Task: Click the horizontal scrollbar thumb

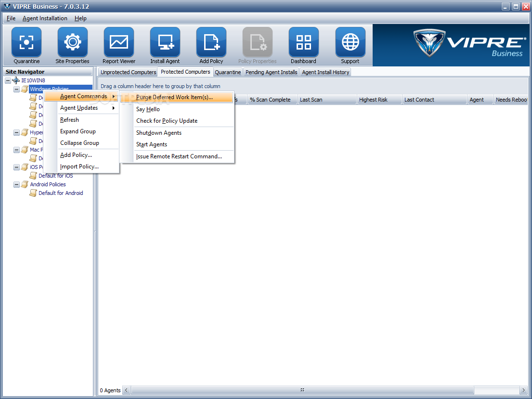Action: (x=302, y=390)
